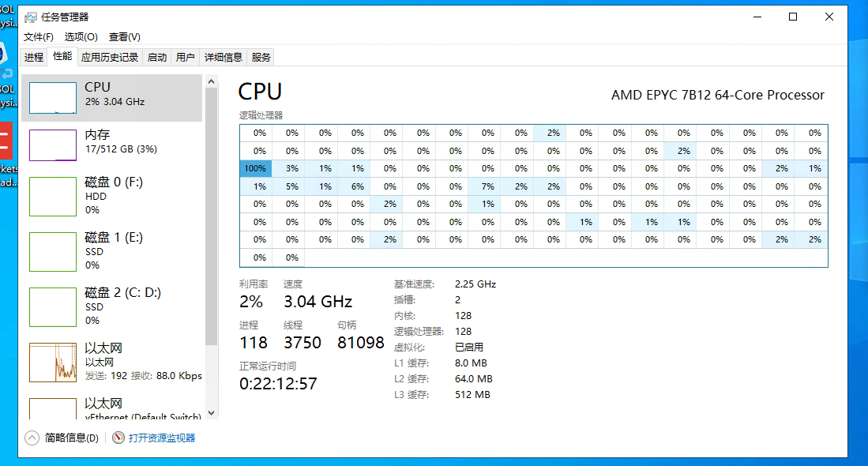
Task: Switch to the 进程 tab
Action: pyautogui.click(x=34, y=58)
